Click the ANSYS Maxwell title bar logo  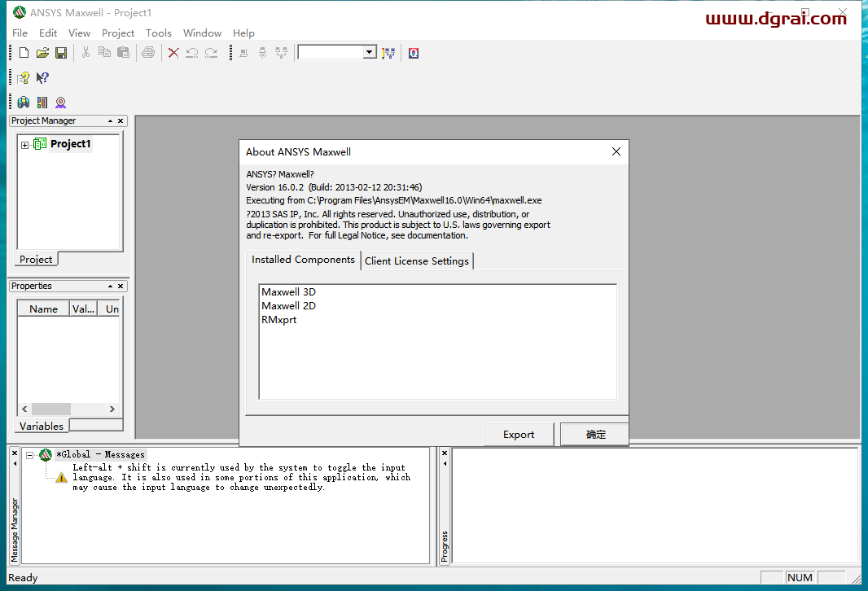point(20,12)
